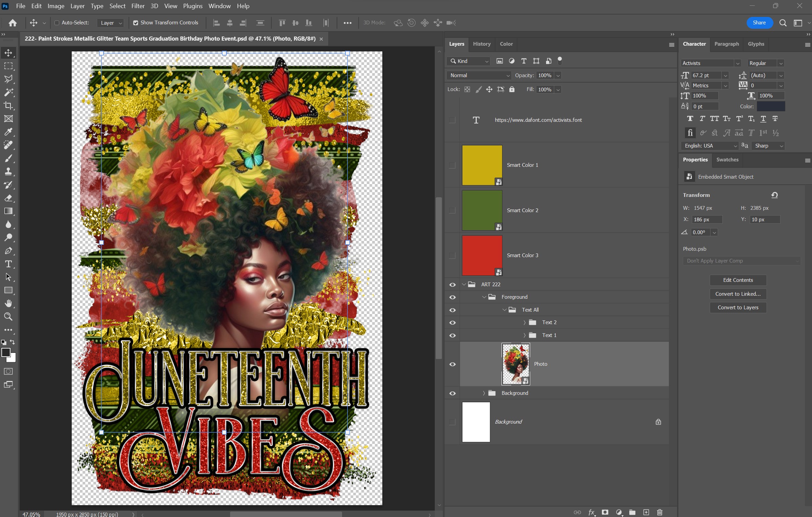This screenshot has width=812, height=517.
Task: Select the Eyedropper tool
Action: (x=8, y=132)
